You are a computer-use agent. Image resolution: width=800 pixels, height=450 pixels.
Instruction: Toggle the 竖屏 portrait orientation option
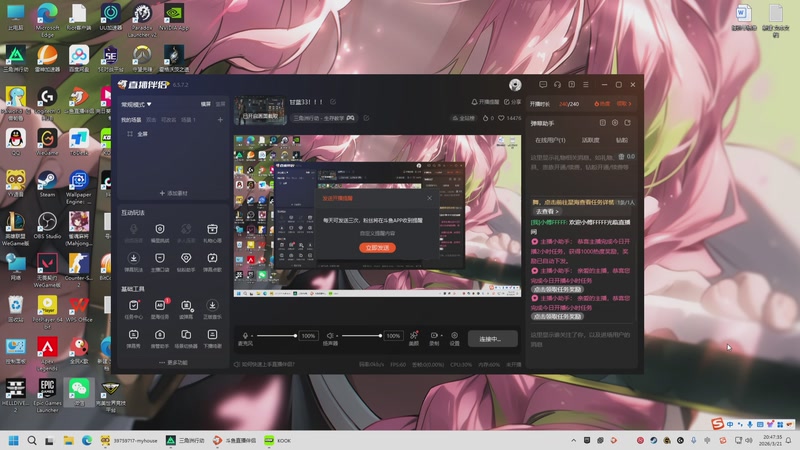(x=220, y=104)
